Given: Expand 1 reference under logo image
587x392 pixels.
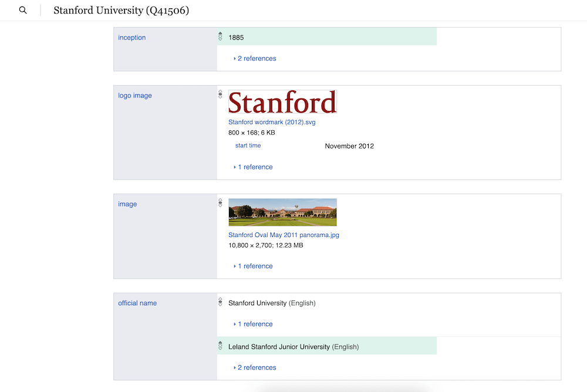Looking at the screenshot, I should point(253,167).
